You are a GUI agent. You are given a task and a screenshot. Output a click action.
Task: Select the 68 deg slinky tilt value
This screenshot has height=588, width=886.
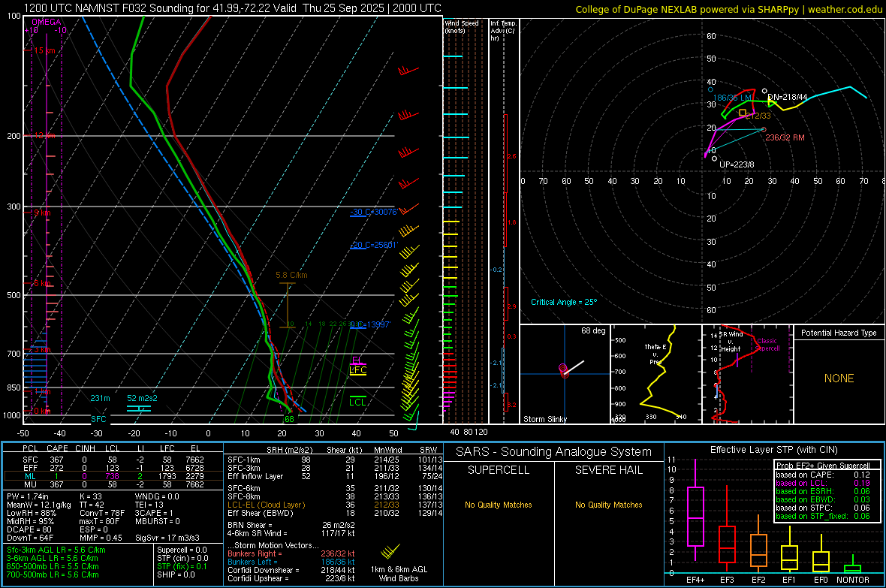point(593,330)
